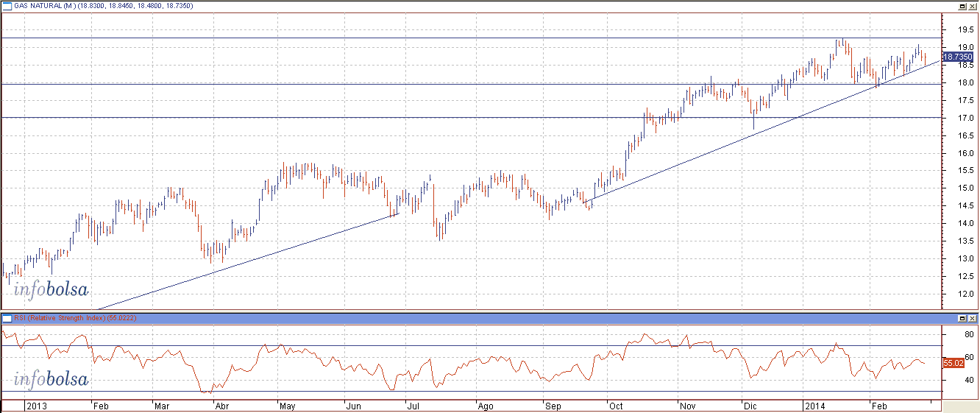The image size is (980, 413).
Task: Click the RSI axis label 60
Action: 970,357
